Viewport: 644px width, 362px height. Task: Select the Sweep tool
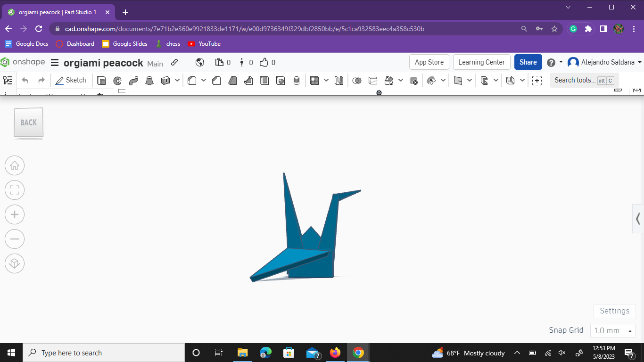tap(133, 80)
